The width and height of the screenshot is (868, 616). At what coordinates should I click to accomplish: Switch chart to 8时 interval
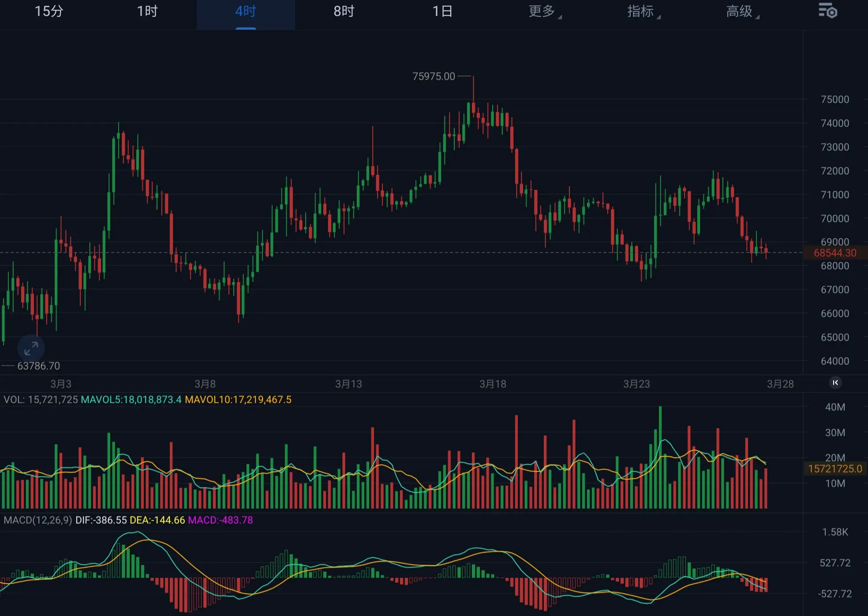(x=344, y=11)
